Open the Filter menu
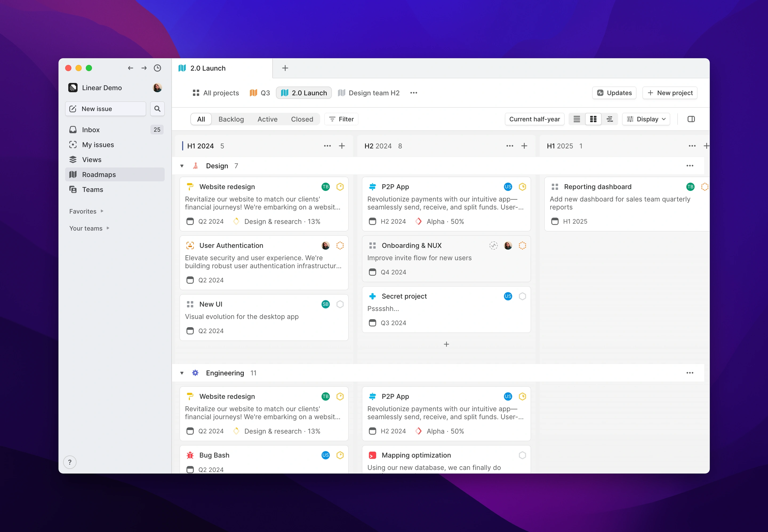Screen dimensions: 768x532 click(341, 119)
